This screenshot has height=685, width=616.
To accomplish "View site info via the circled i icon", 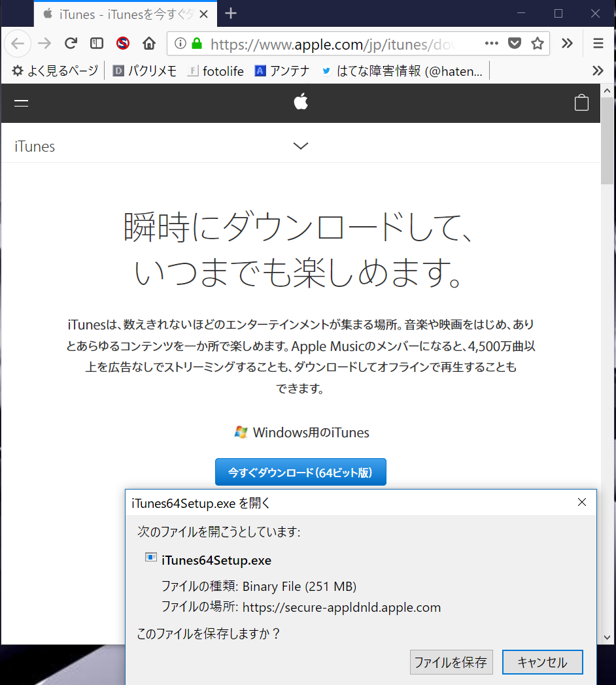I will (180, 43).
